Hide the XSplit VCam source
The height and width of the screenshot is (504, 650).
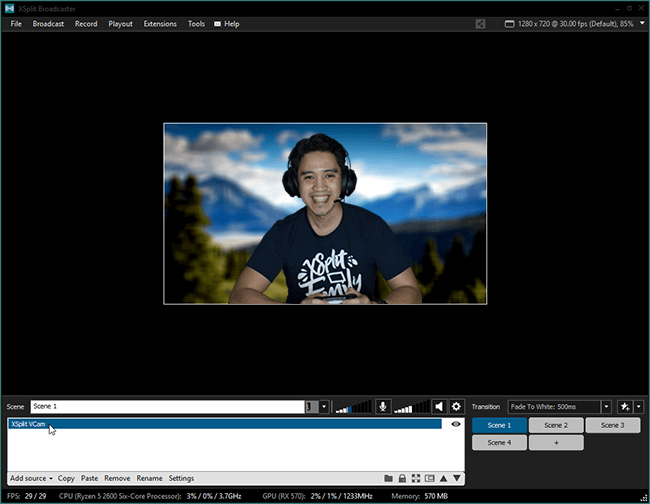pyautogui.click(x=456, y=424)
